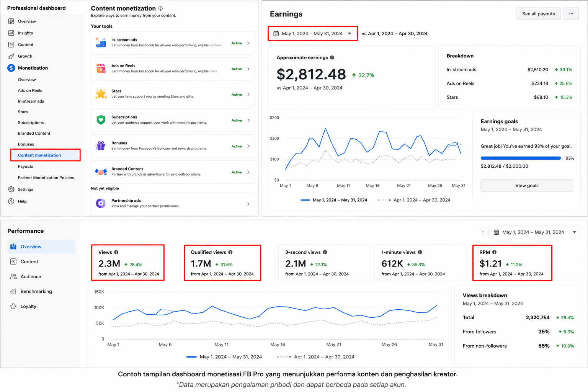Open the Content icon in Performance panel
588x392 pixels.
point(13,261)
